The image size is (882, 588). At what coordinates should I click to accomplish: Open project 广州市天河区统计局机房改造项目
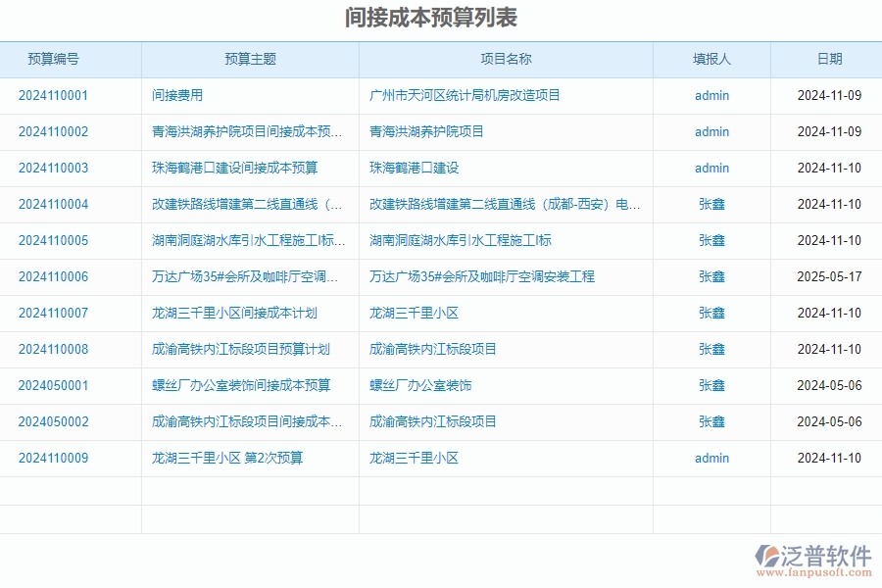459,95
